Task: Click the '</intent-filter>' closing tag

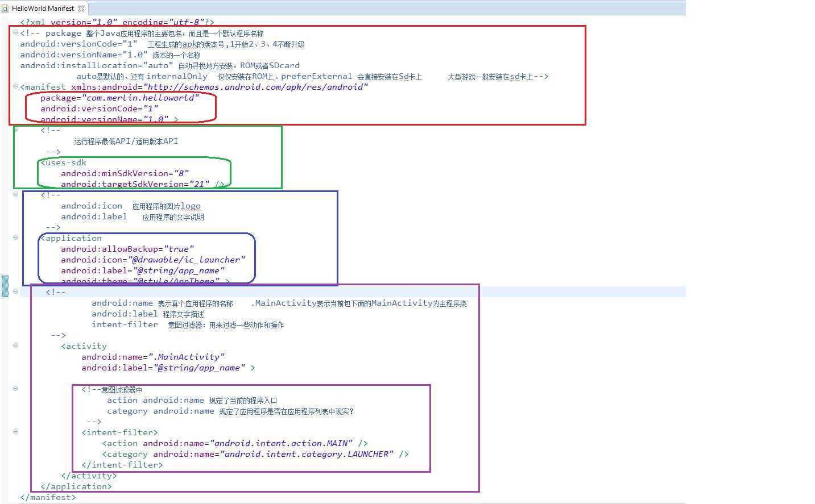Action: click(x=122, y=465)
